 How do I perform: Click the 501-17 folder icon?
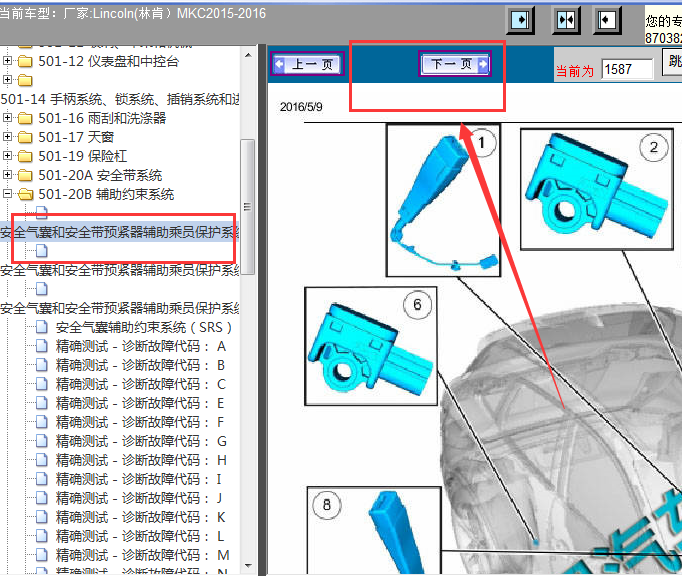(25, 137)
